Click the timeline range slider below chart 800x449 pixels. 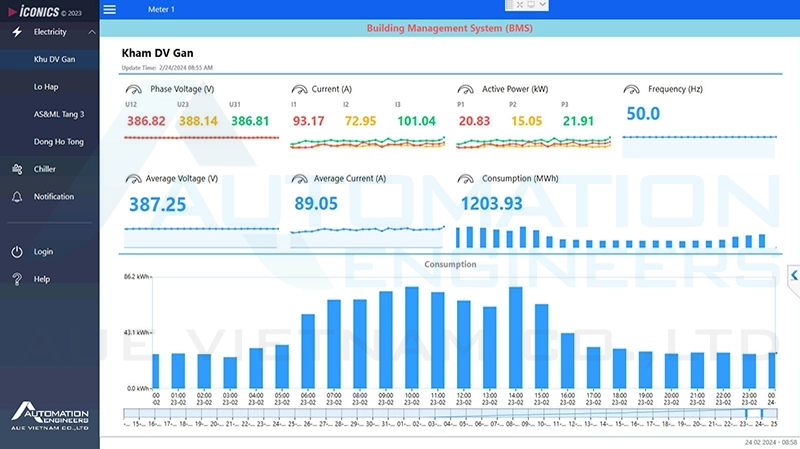(450, 414)
